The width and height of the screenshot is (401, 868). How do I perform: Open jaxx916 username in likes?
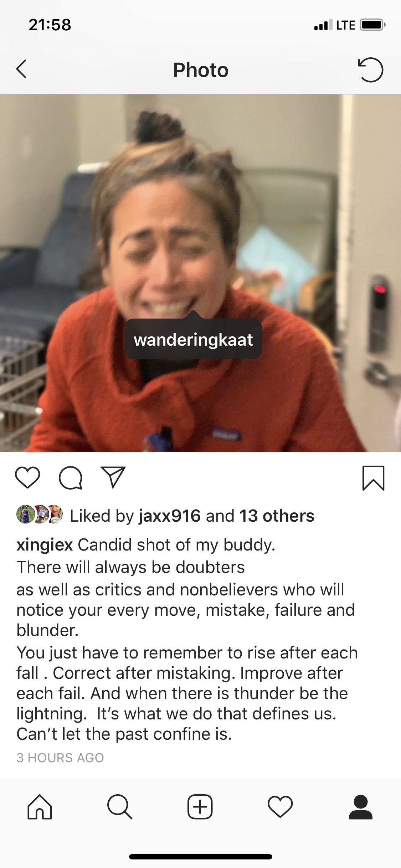pyautogui.click(x=170, y=516)
